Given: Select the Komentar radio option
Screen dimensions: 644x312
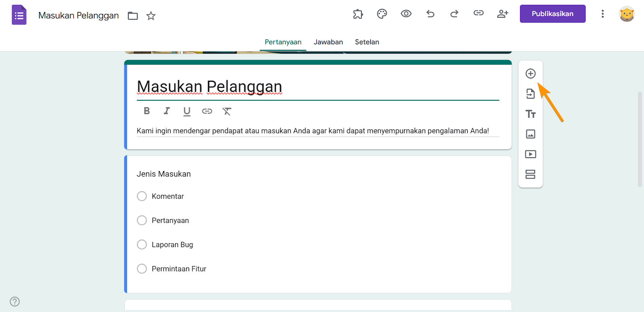Looking at the screenshot, I should click(142, 196).
